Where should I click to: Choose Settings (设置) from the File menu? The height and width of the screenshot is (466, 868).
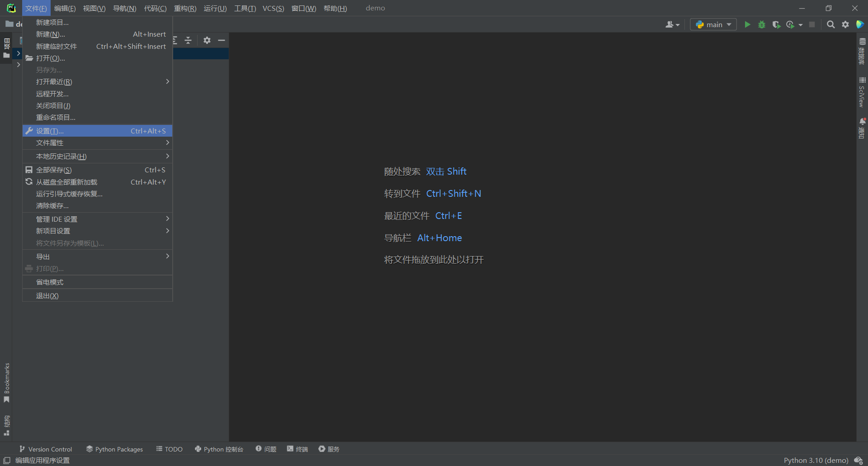click(98, 131)
